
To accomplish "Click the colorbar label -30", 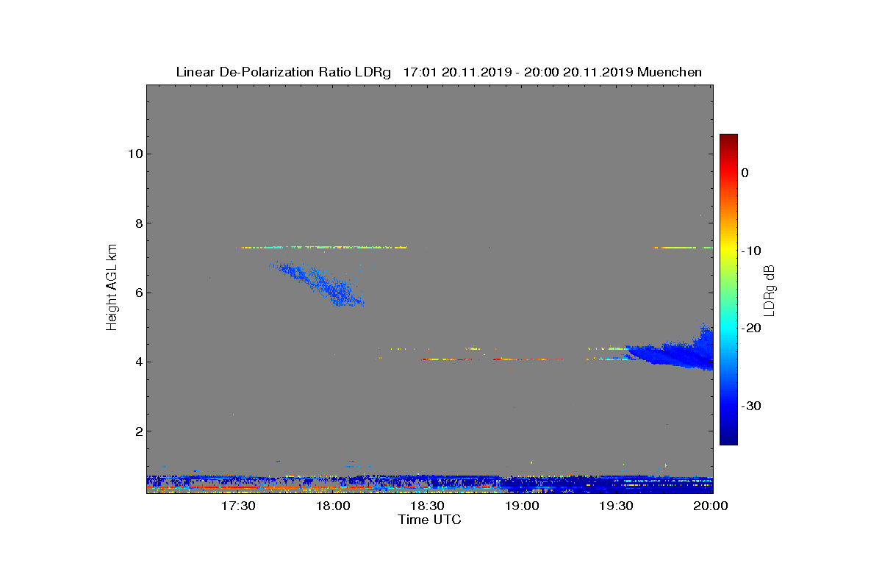I will click(751, 406).
